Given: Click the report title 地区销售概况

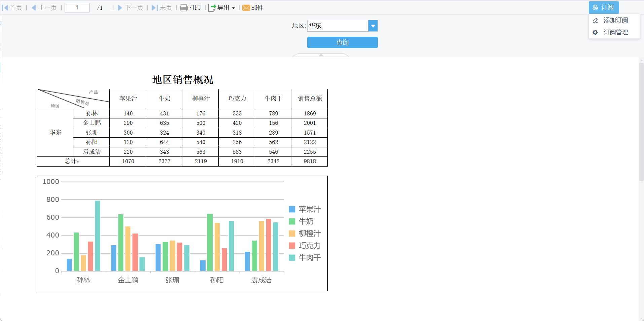Looking at the screenshot, I should (x=183, y=80).
